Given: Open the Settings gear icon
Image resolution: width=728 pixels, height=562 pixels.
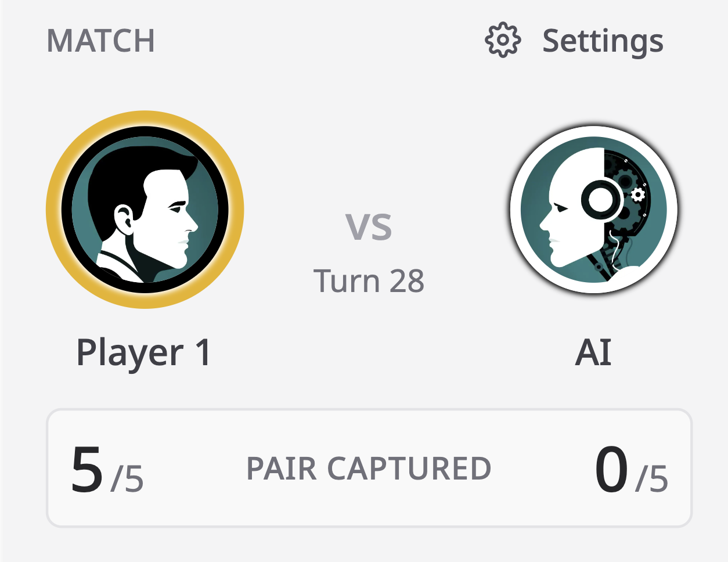Looking at the screenshot, I should [503, 41].
